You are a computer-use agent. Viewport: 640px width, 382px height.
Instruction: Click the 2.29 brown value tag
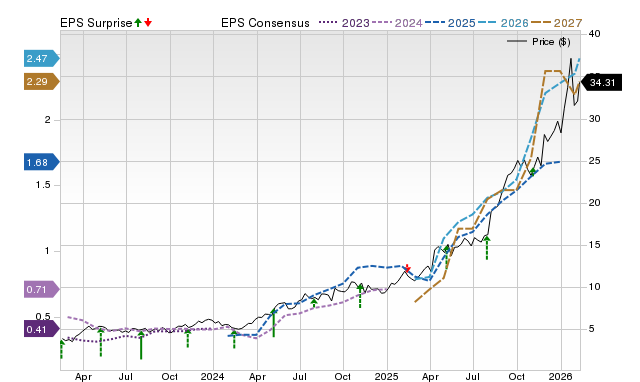point(41,82)
